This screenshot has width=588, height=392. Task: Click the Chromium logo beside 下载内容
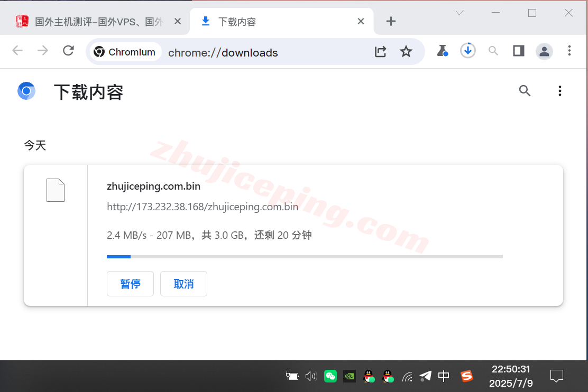tap(26, 91)
